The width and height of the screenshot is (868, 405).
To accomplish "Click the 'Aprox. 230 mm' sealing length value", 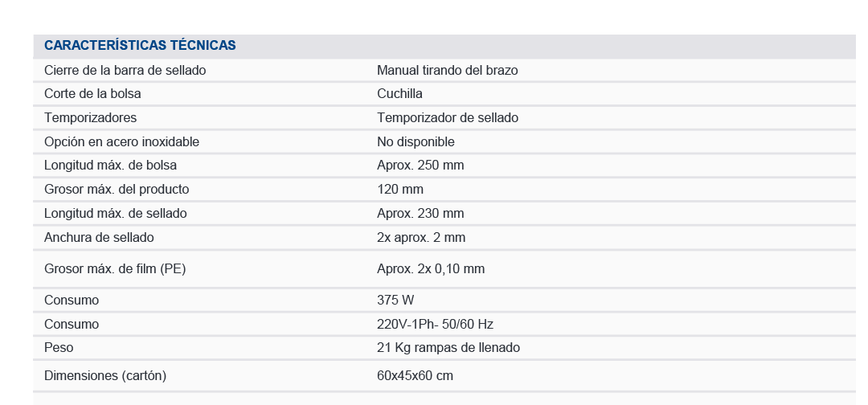I will [420, 214].
